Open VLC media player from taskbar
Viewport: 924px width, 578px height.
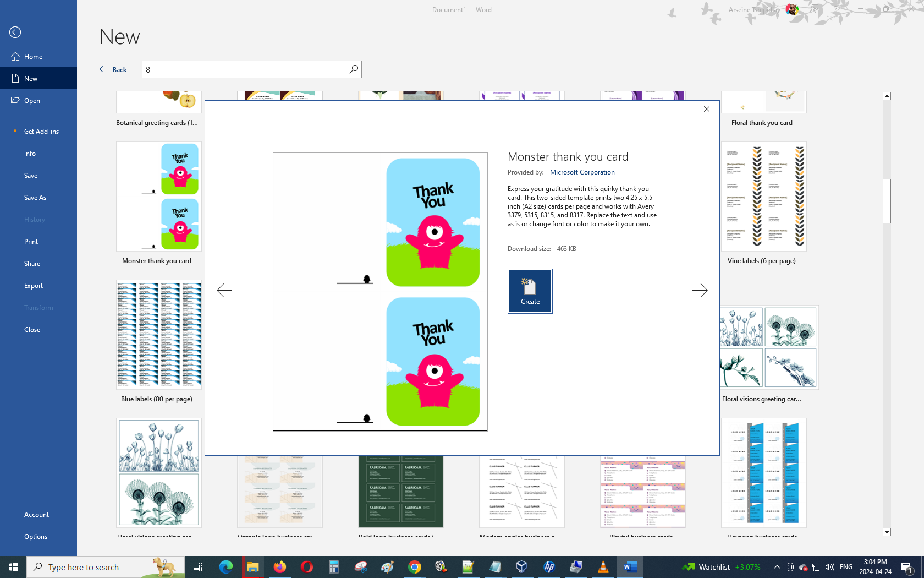coord(603,567)
